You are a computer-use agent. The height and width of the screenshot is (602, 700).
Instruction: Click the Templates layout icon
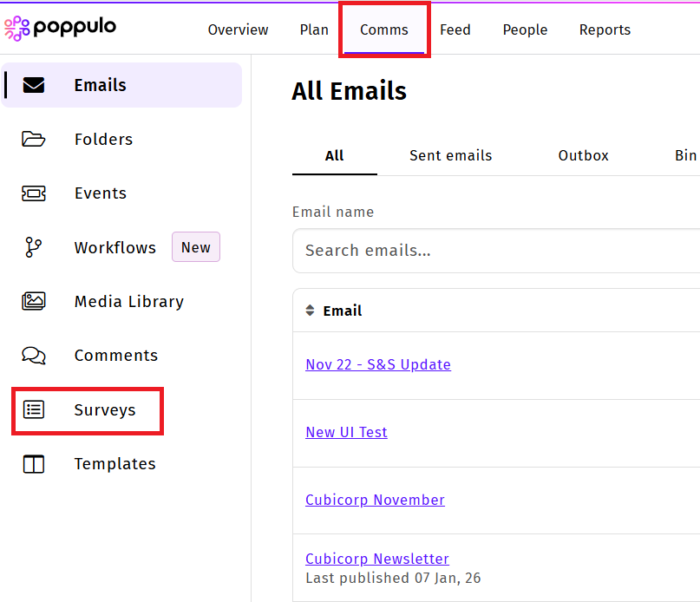(x=34, y=464)
